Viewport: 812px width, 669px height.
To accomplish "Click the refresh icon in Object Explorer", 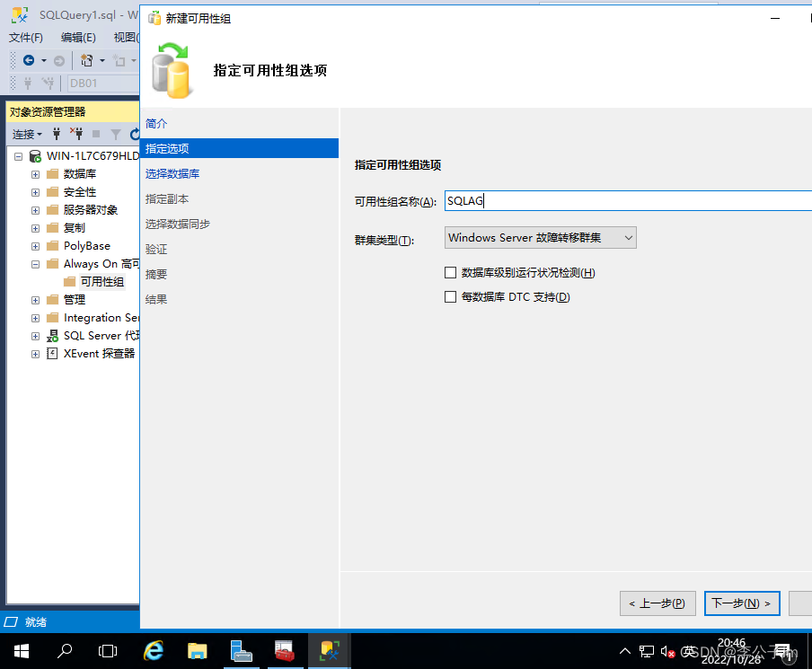I will 135,135.
